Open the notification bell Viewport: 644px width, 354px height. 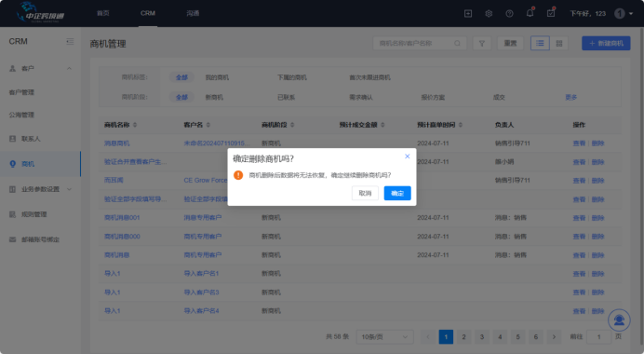click(x=530, y=13)
